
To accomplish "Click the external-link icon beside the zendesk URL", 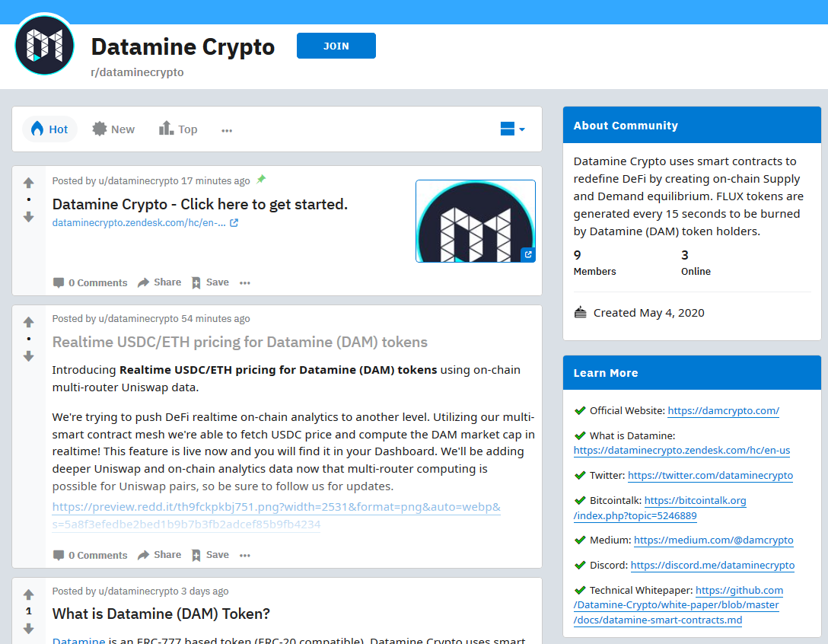I will click(x=234, y=223).
